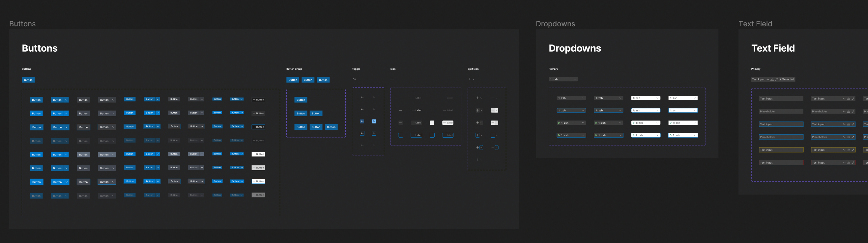868x243 pixels.
Task: Click the white-filled ellipsis icon button without label
Action: tap(432, 123)
